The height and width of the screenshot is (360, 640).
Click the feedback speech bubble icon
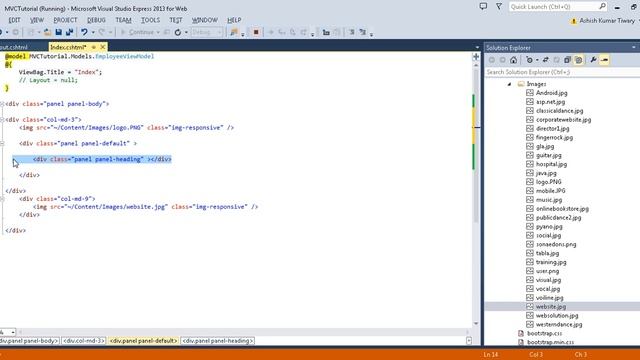coord(483,7)
